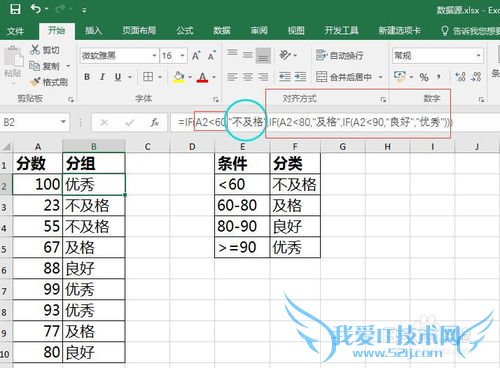Click the 复制 copy button
Screen dimensions: 500x368
click(45, 66)
